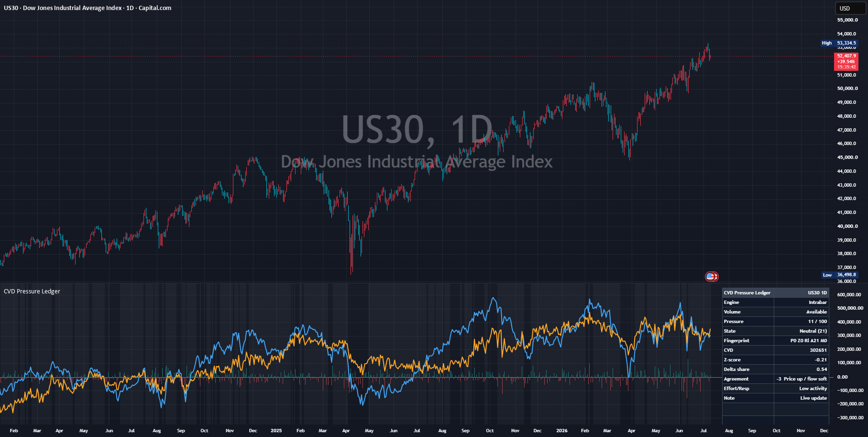Click the Intrabar value cell
Viewport: 868px width, 437px height.
click(x=802, y=302)
